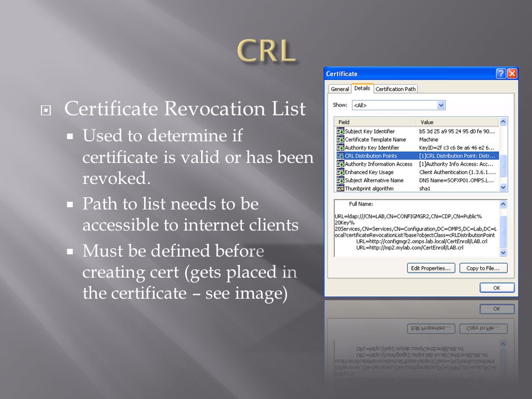This screenshot has width=532, height=399.
Task: Select the Certificate Template Name row
Action: [417, 139]
